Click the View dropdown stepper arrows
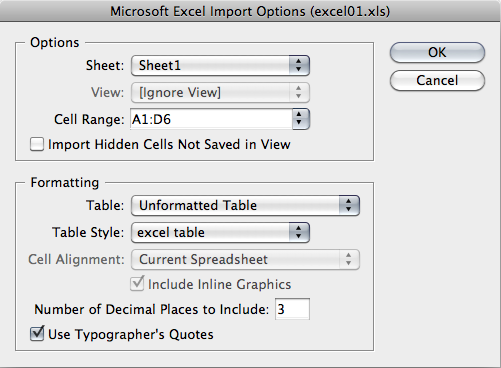Image resolution: width=501 pixels, height=368 pixels. click(299, 92)
